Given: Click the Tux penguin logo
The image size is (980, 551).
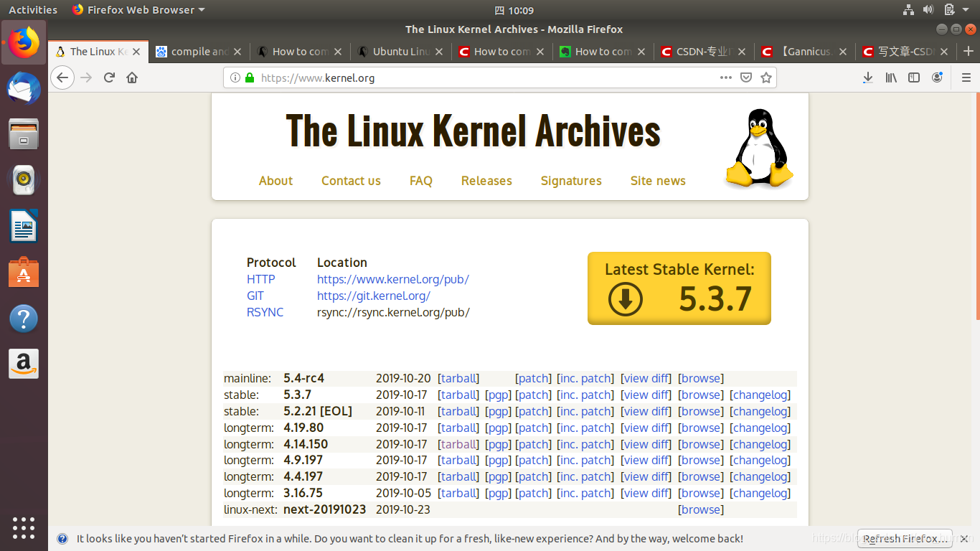Looking at the screenshot, I should 759,149.
